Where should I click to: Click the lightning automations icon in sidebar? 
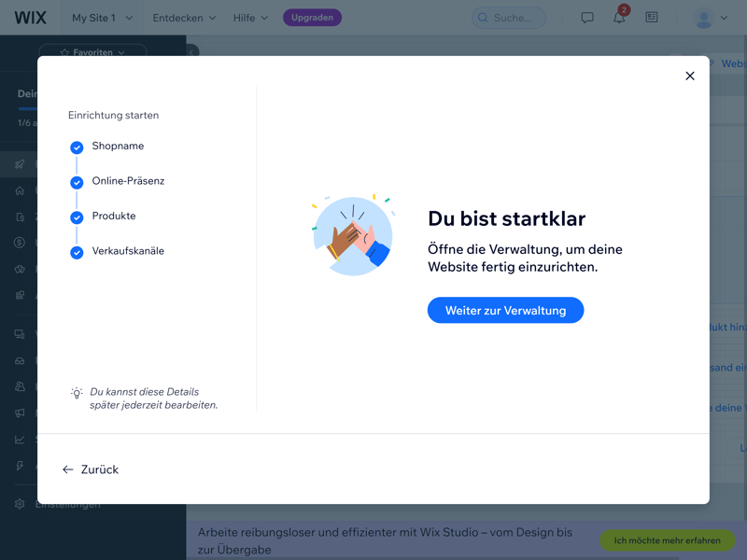click(x=20, y=465)
